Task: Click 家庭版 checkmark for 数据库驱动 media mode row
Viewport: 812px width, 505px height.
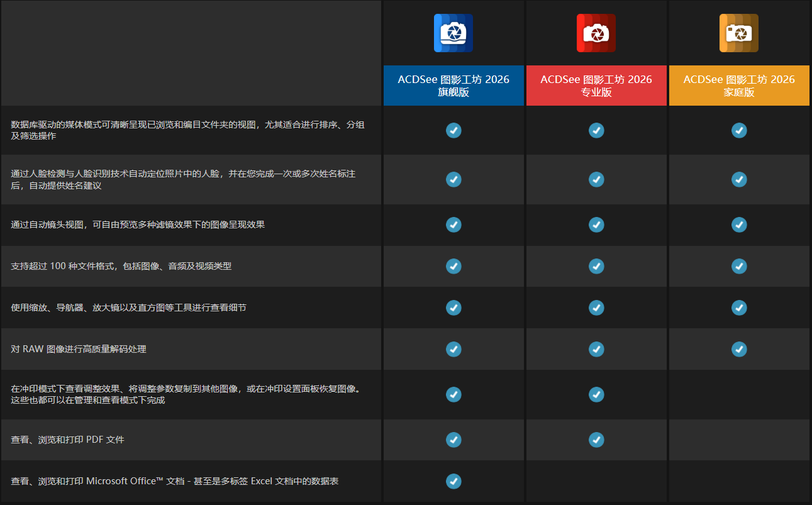Action: coord(739,130)
